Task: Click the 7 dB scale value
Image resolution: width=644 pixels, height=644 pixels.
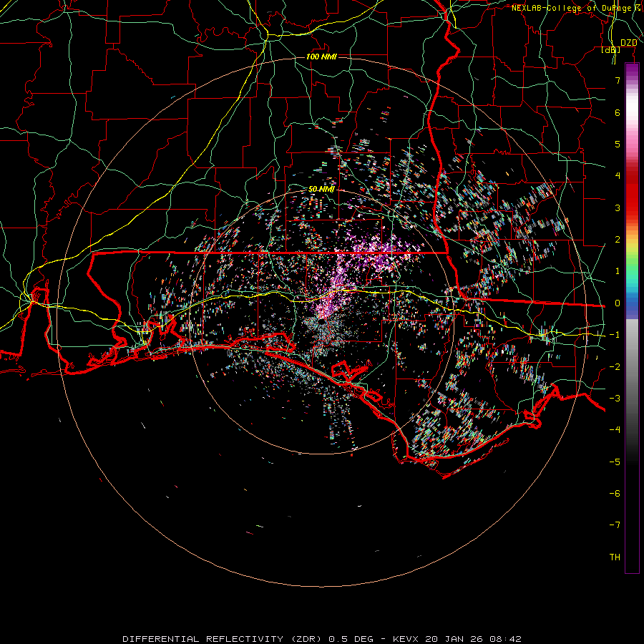Action: (618, 80)
